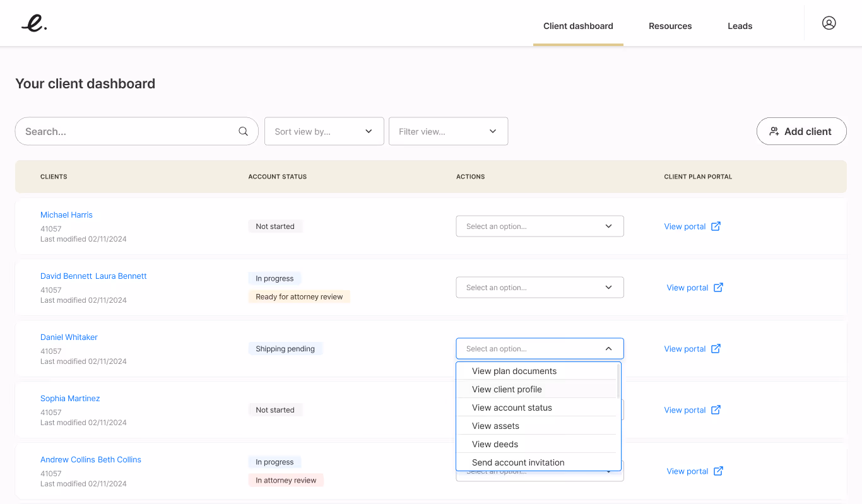Choose Send account invitation option
This screenshot has height=504, width=862.
pyautogui.click(x=518, y=462)
